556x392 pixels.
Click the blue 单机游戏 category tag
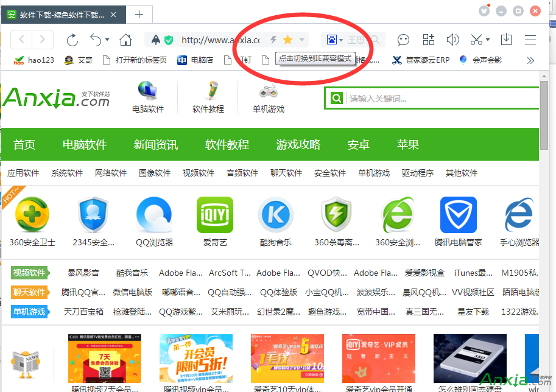click(30, 312)
